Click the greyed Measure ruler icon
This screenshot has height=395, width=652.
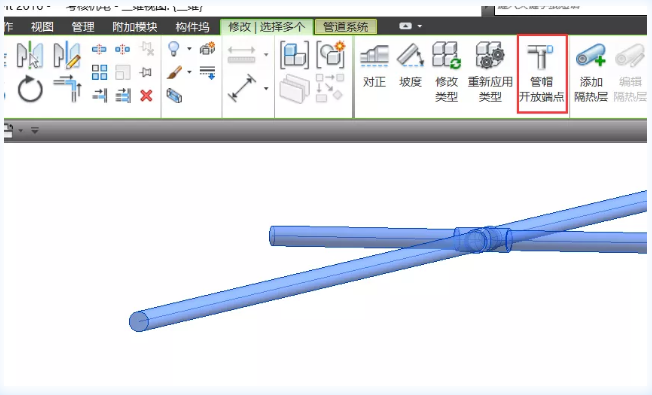click(242, 54)
